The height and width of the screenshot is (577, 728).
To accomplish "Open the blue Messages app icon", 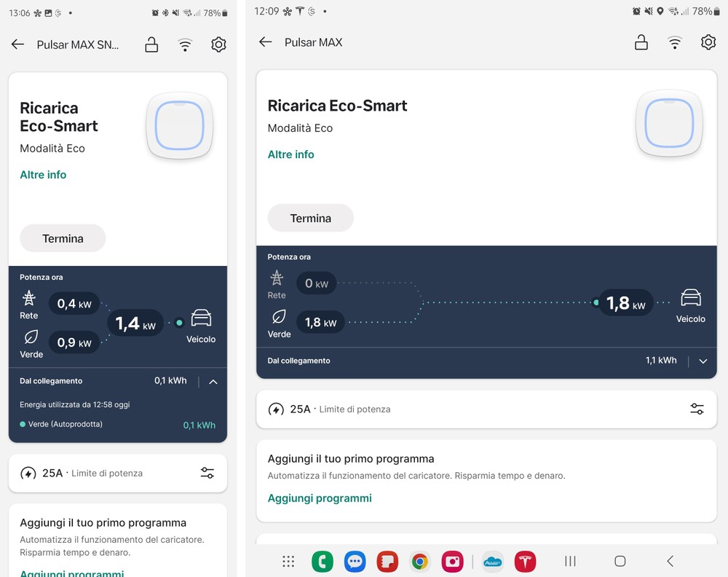I will (x=355, y=561).
